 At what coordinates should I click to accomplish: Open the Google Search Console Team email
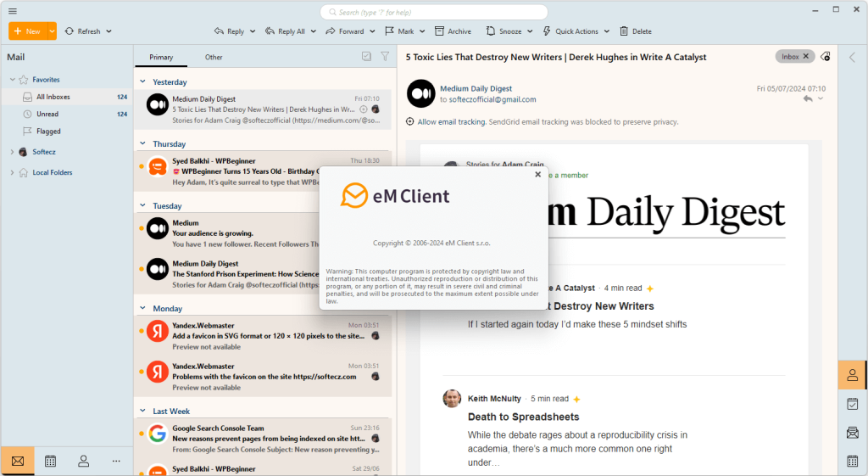pos(263,439)
